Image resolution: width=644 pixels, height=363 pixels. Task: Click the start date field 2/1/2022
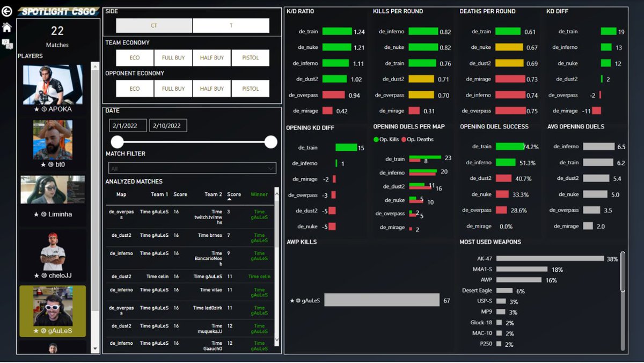coord(128,126)
